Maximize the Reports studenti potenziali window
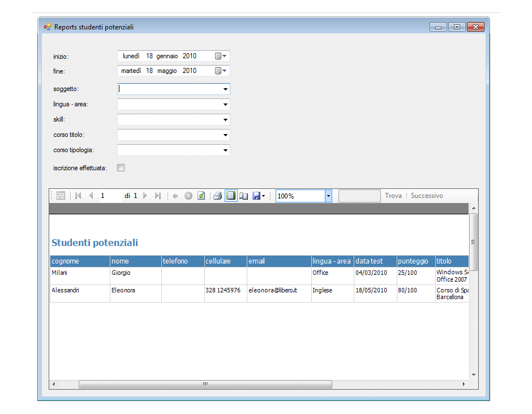Screen dimensions: 532x414 coord(457,27)
